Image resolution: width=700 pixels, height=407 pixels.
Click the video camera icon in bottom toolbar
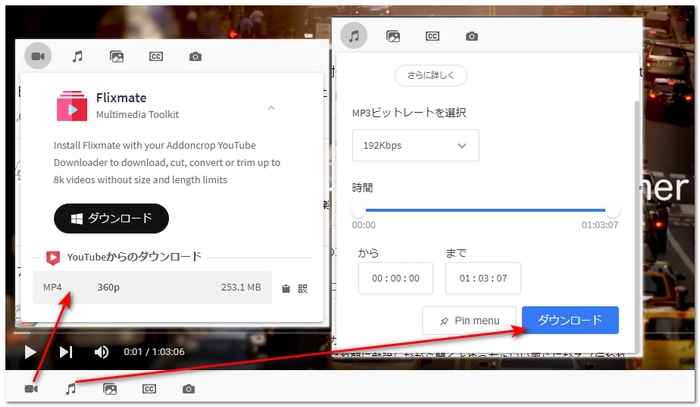[x=30, y=388]
